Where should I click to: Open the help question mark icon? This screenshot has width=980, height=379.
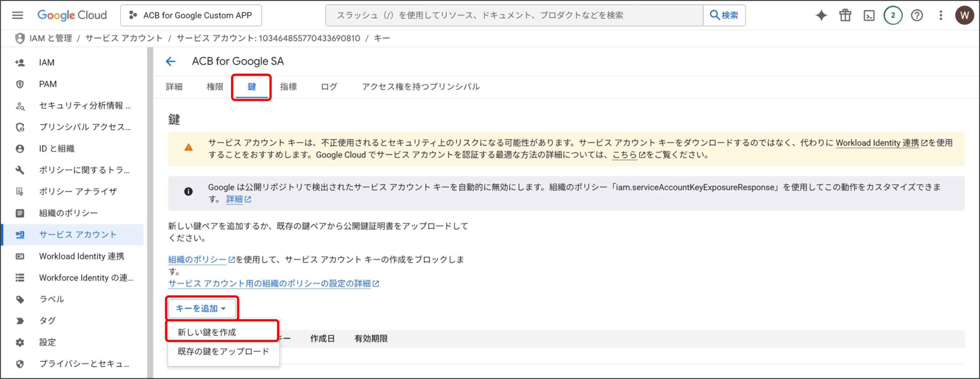click(x=917, y=15)
